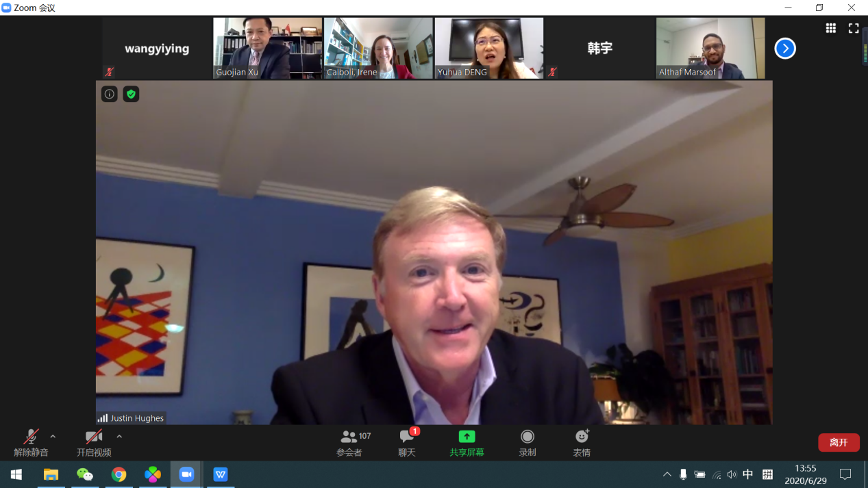The width and height of the screenshot is (868, 488).
Task: Click the green encryption shield icon
Action: coord(131,94)
